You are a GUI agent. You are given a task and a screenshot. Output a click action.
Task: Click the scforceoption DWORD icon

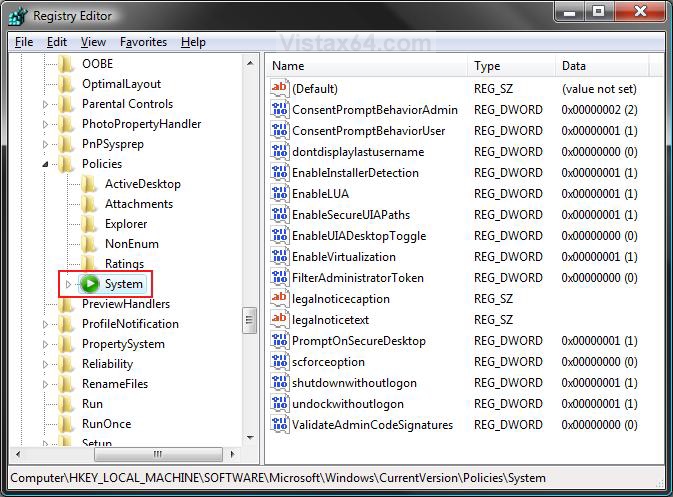(280, 362)
